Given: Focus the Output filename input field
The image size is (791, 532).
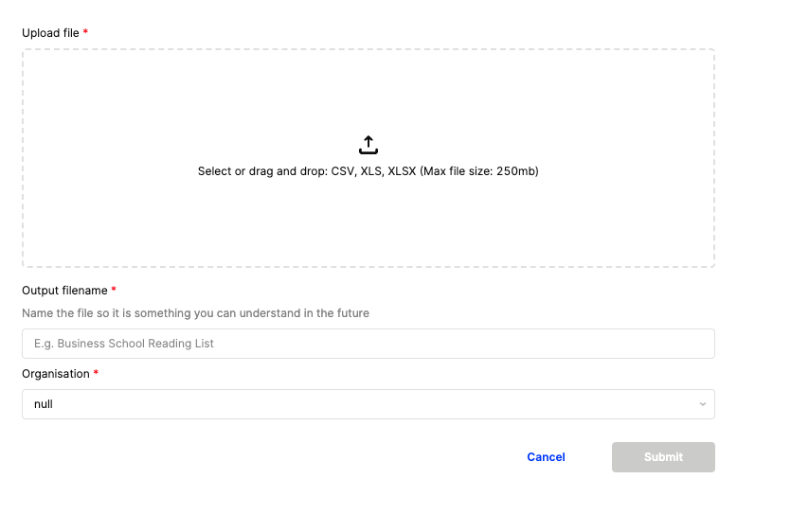Looking at the screenshot, I should [369, 344].
